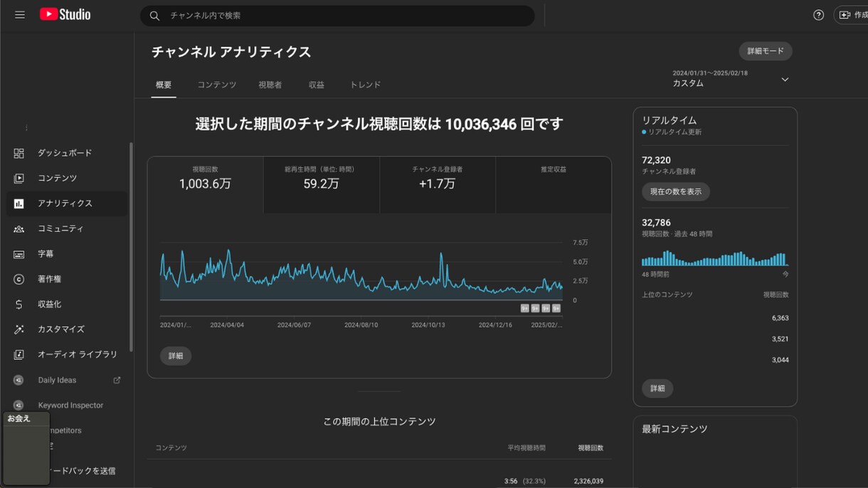Screen dimensions: 868x488
Task: Switch to the コンテンツ analytics tab
Action: click(217, 85)
